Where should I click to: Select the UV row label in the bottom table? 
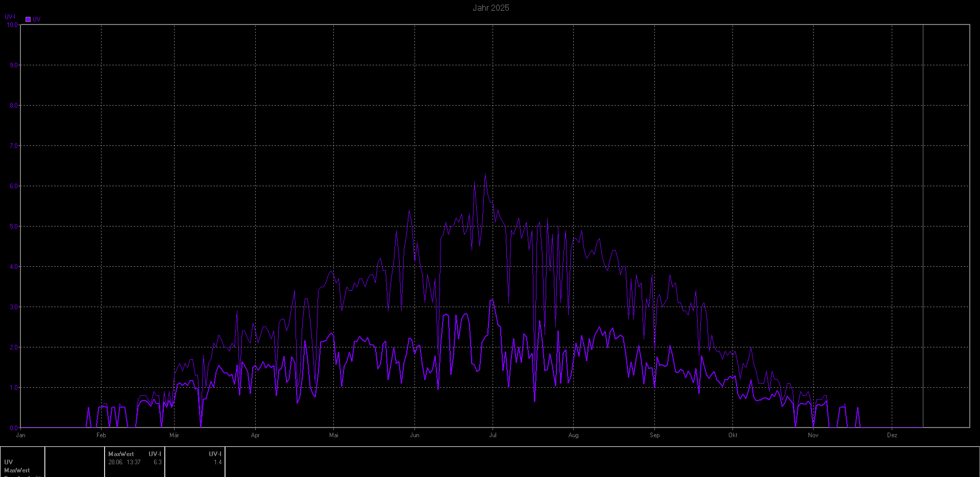(x=9, y=462)
